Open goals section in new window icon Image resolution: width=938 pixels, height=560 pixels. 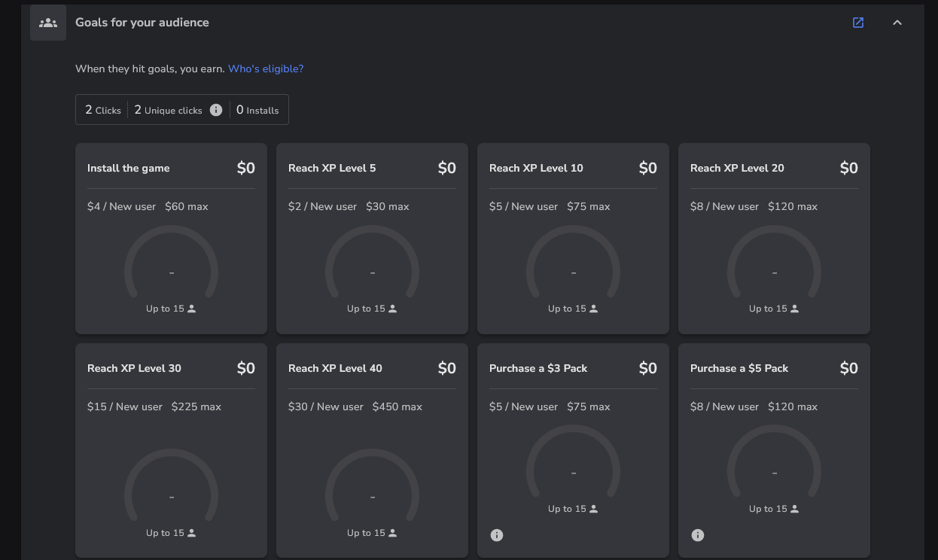click(858, 23)
